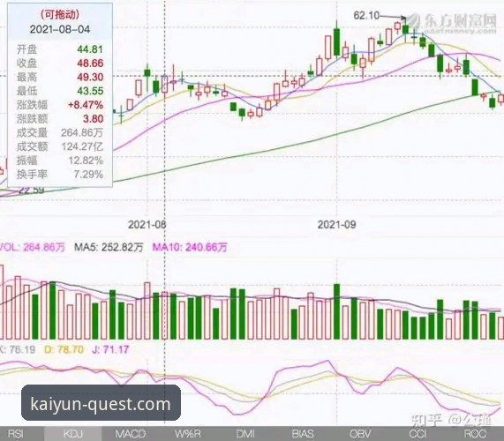Click the 2021-09 axis date label
Viewport: 504px width, 441px height.
(337, 225)
